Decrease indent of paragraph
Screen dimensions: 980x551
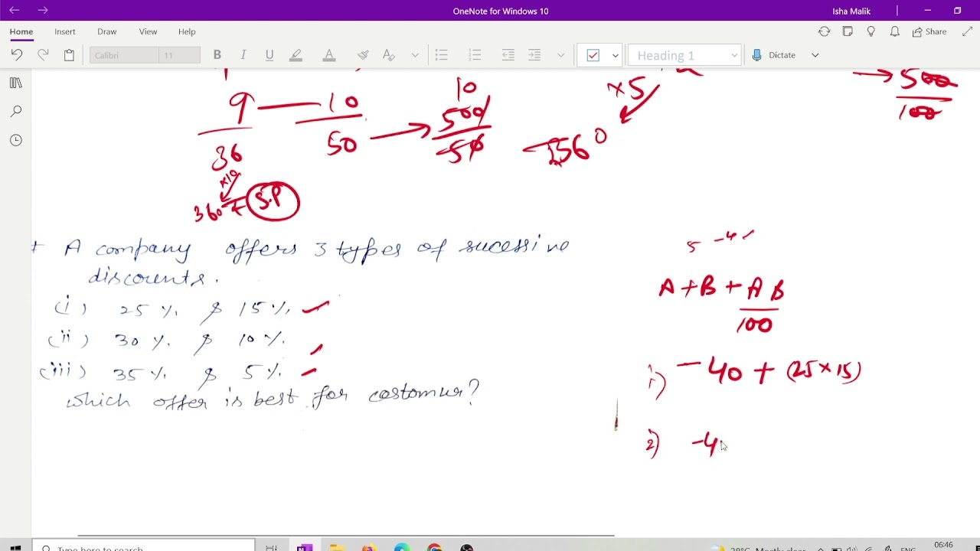pos(508,55)
